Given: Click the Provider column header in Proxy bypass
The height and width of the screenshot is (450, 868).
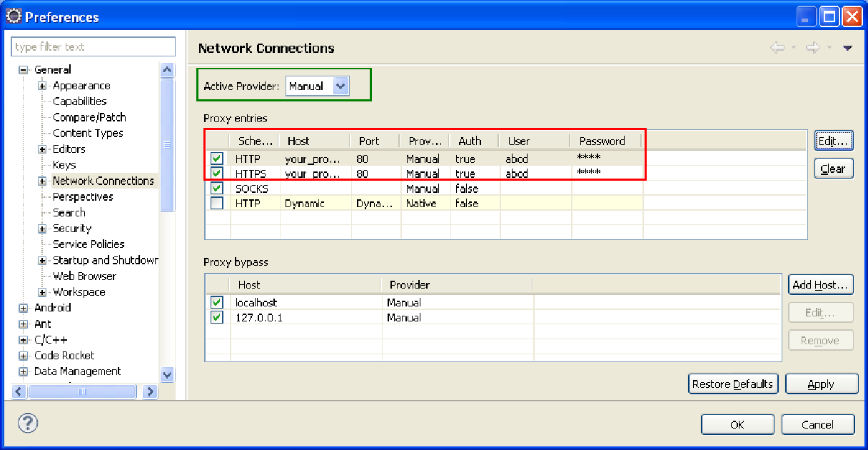Looking at the screenshot, I should coord(457,284).
